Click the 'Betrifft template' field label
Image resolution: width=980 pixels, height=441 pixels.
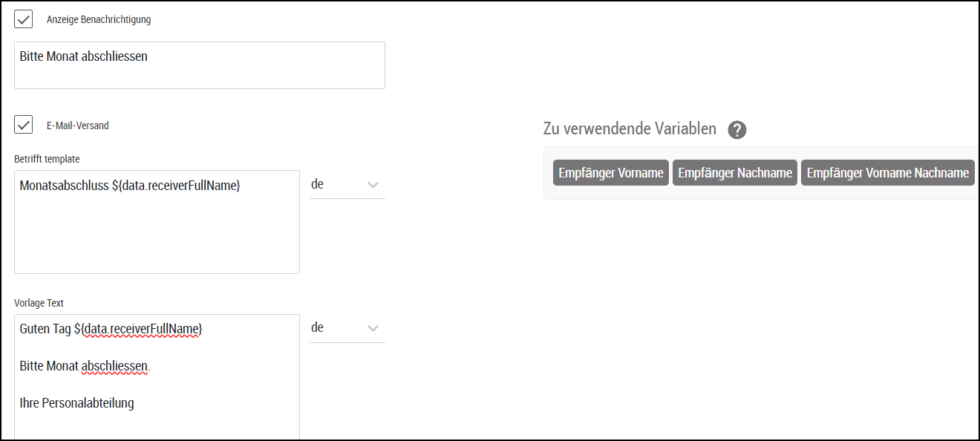(47, 159)
